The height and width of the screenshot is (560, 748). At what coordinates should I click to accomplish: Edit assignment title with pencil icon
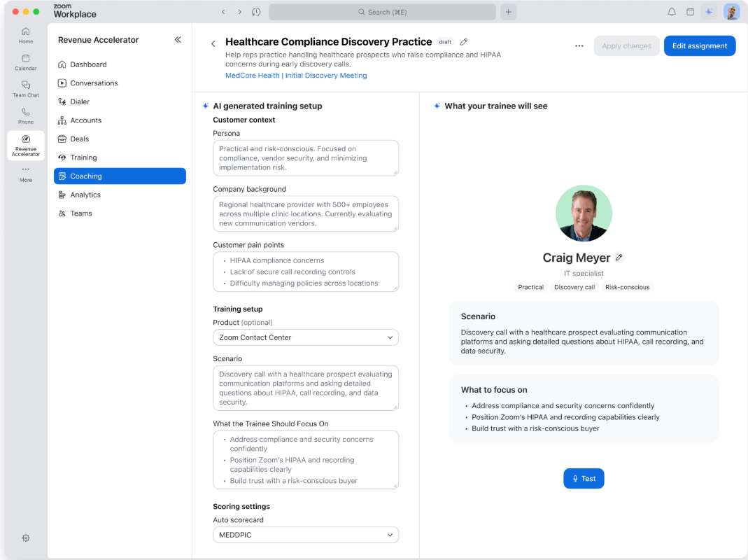464,42
